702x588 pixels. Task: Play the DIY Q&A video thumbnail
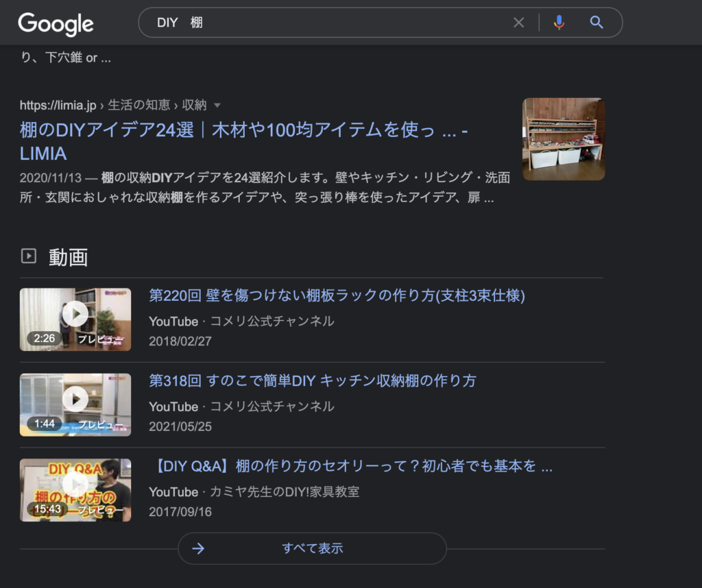point(75,490)
